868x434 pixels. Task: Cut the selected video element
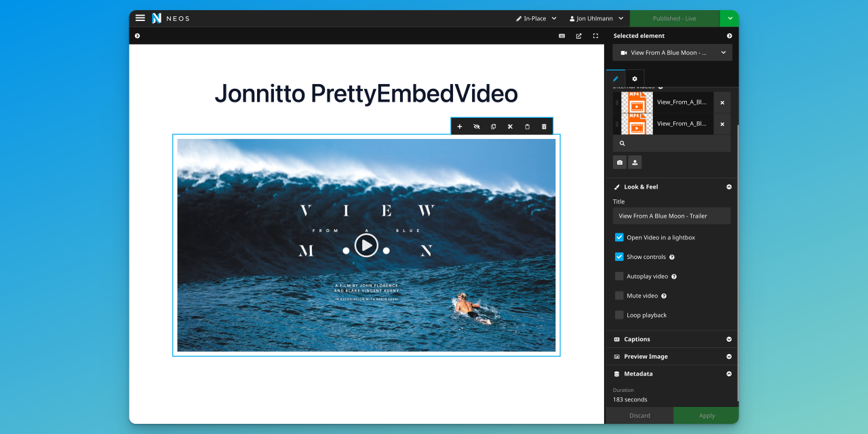click(510, 126)
